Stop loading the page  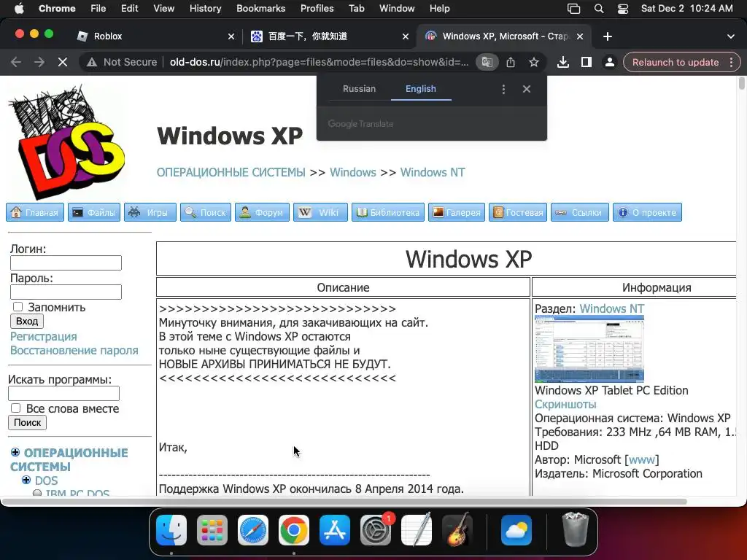point(63,63)
